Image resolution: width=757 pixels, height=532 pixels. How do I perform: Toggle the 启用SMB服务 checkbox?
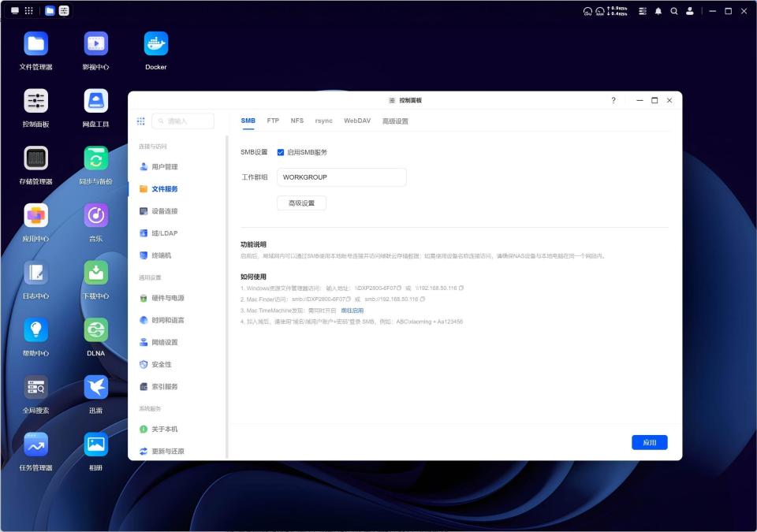281,153
